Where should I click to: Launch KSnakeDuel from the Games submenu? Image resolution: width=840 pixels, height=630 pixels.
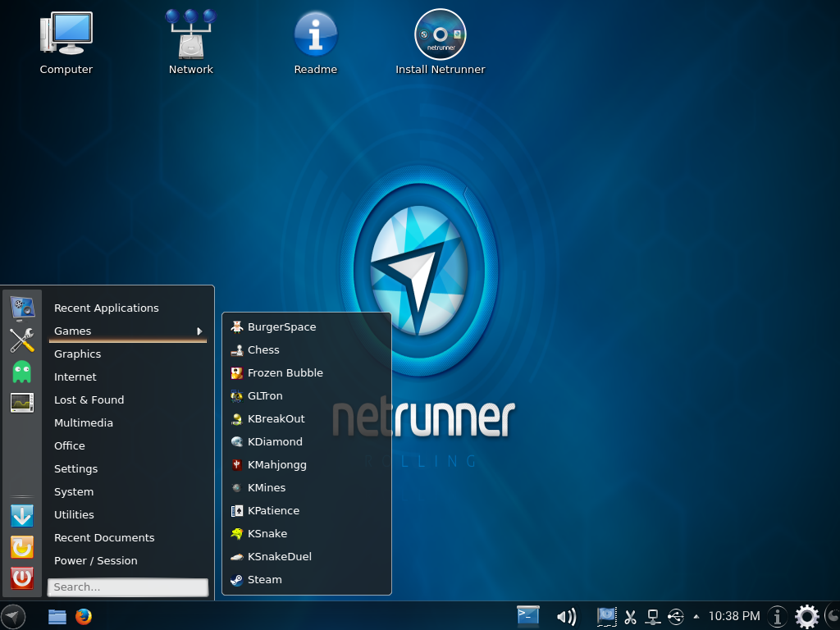coord(307,557)
